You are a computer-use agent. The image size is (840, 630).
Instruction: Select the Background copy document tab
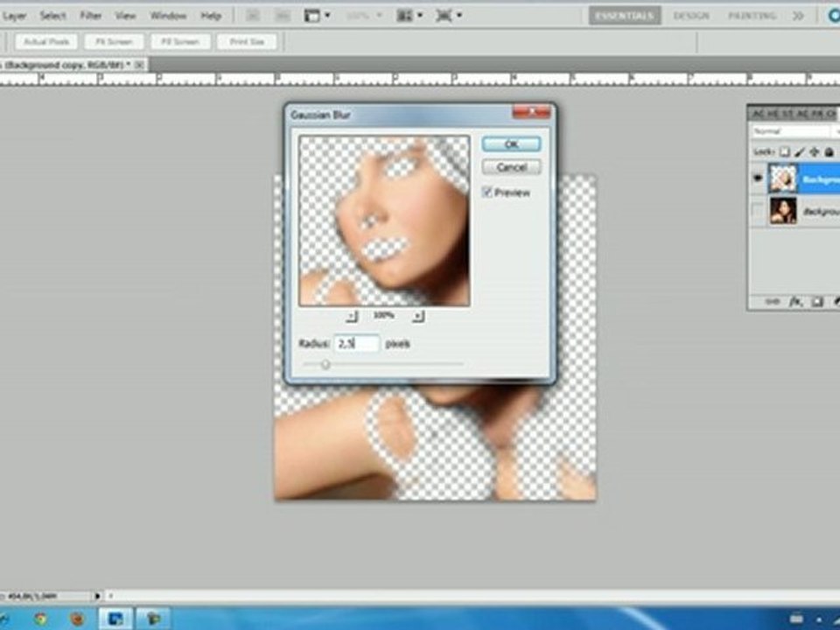point(66,65)
